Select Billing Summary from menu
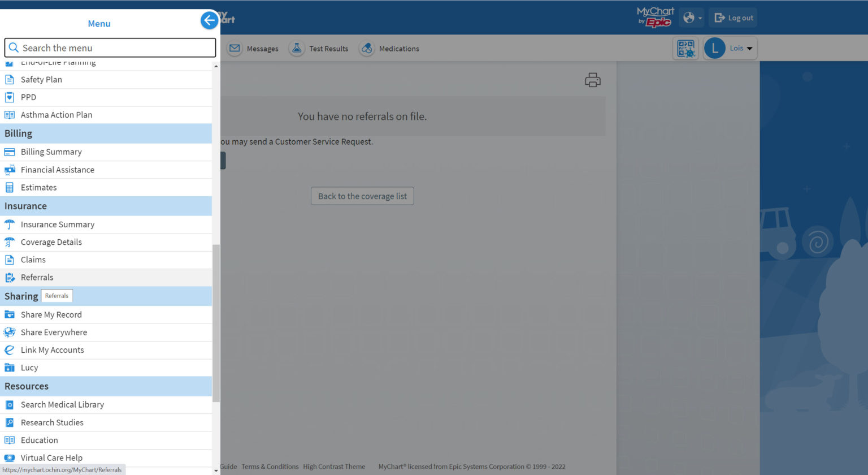Viewport: 868px width, 475px height. (51, 152)
